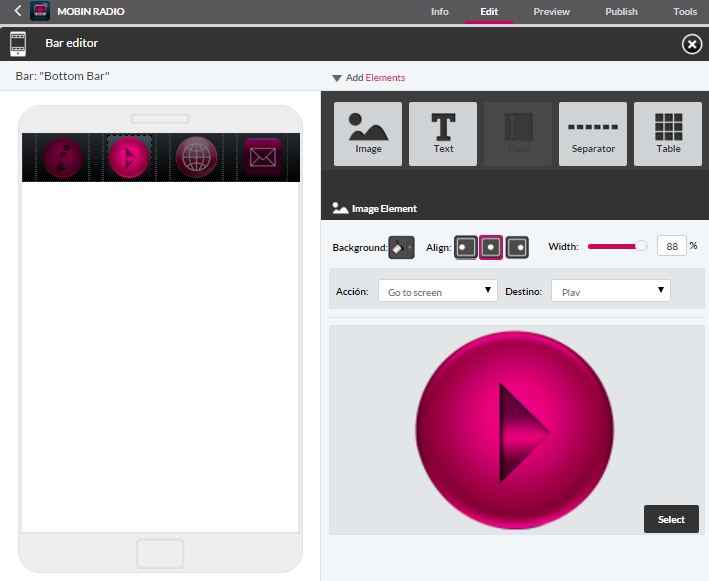The width and height of the screenshot is (709, 581).
Task: Add a Field element
Action: [518, 134]
